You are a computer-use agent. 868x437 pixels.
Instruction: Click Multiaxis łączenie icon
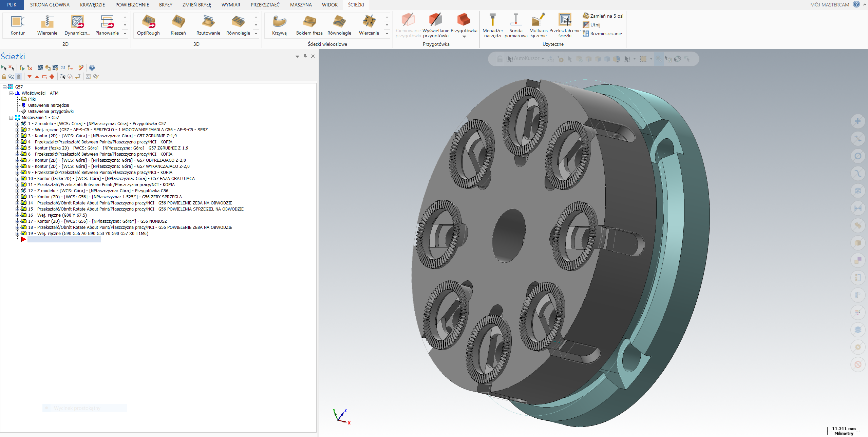pyautogui.click(x=538, y=26)
